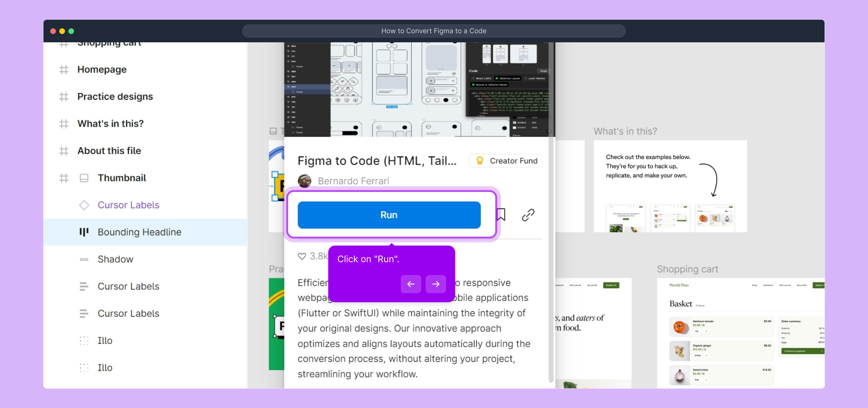Click the Bounding Headline auto-layout icon
868x408 pixels.
pos(84,232)
